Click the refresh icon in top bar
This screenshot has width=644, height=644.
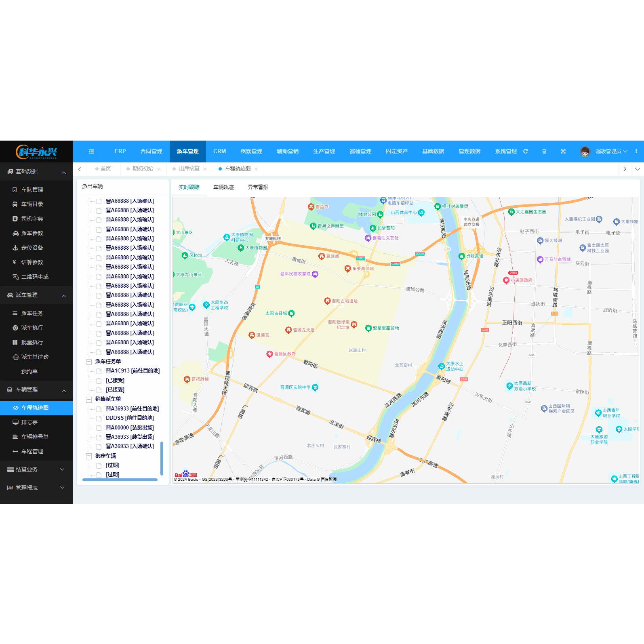click(526, 152)
